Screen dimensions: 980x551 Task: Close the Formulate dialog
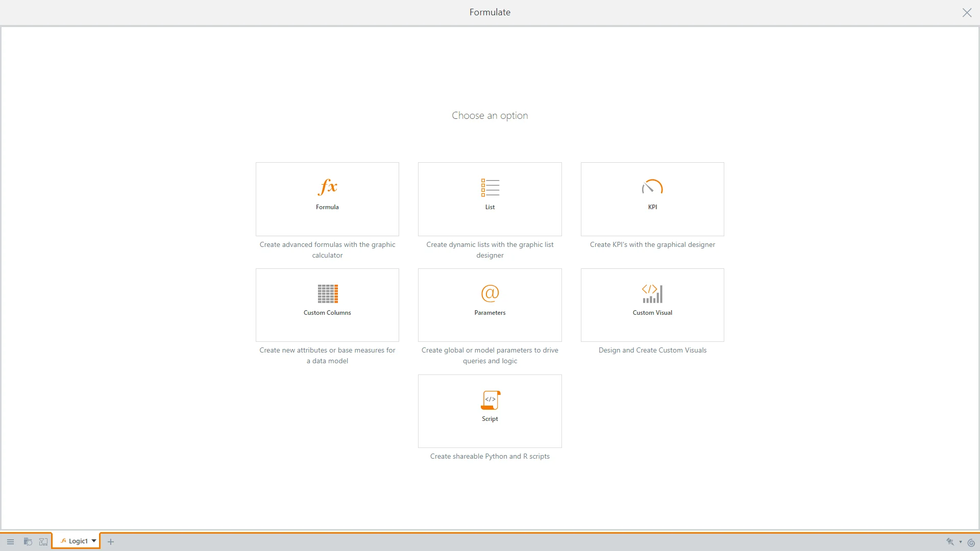tap(967, 13)
